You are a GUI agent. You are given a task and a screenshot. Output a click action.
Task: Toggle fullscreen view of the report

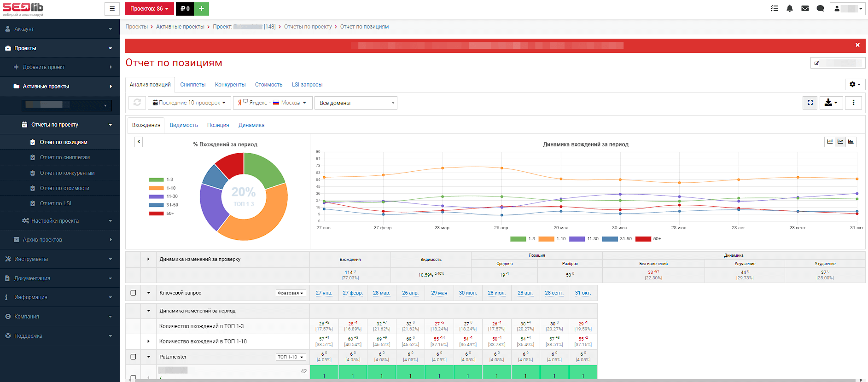coord(810,103)
